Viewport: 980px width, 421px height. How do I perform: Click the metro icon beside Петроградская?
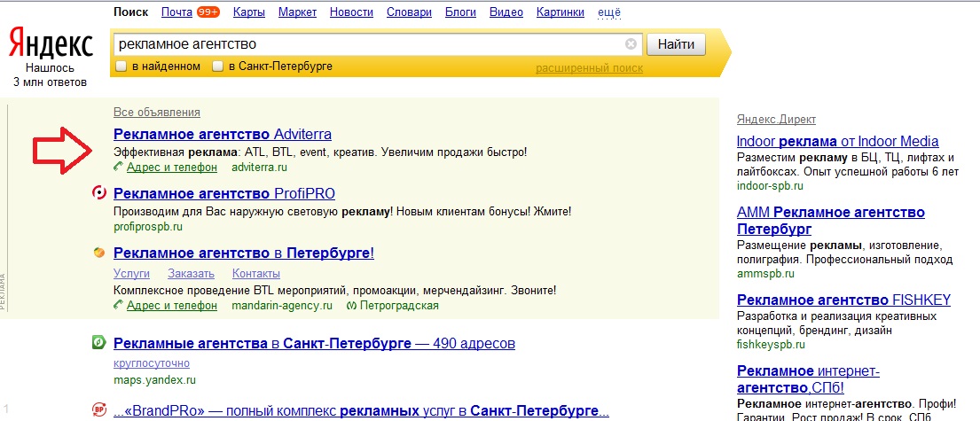351,306
